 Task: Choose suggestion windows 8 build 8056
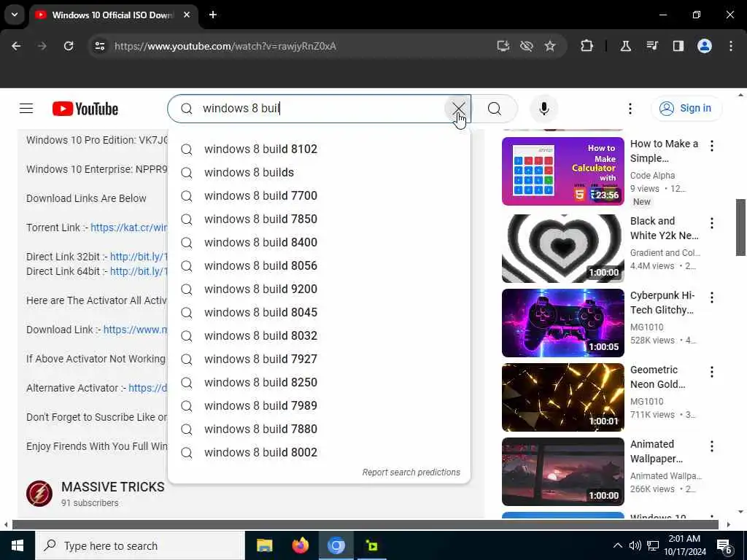point(320,265)
